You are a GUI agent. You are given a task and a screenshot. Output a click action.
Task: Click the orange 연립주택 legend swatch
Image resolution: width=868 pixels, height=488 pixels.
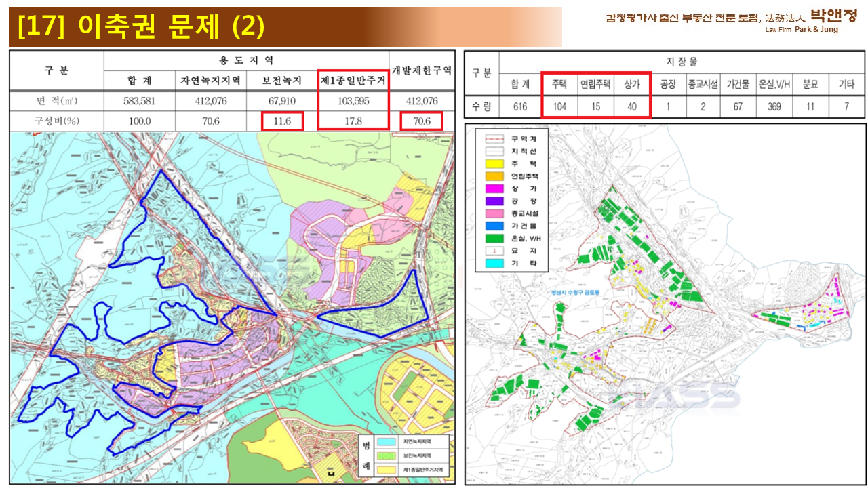click(493, 176)
